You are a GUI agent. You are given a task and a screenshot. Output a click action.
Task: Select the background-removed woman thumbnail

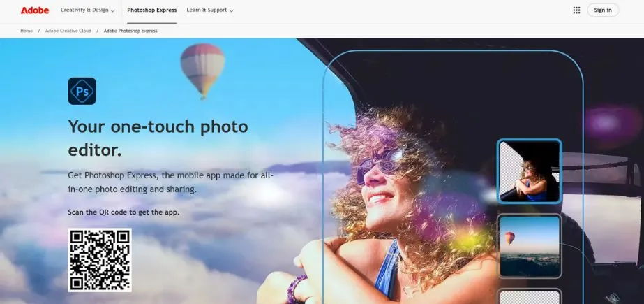point(530,171)
